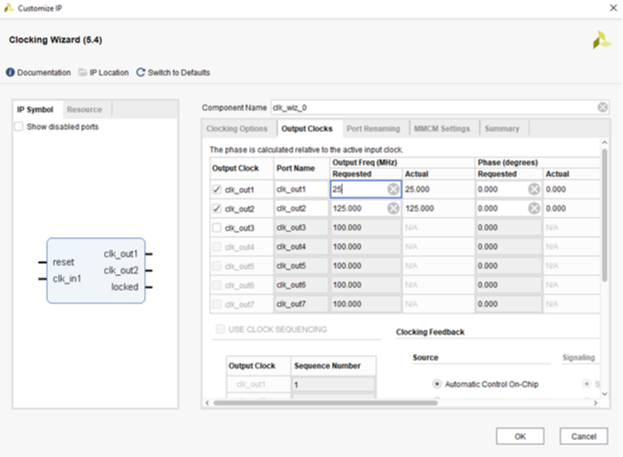The width and height of the screenshot is (623, 457).
Task: Click the clk_in1 port in symbol
Action: point(67,279)
